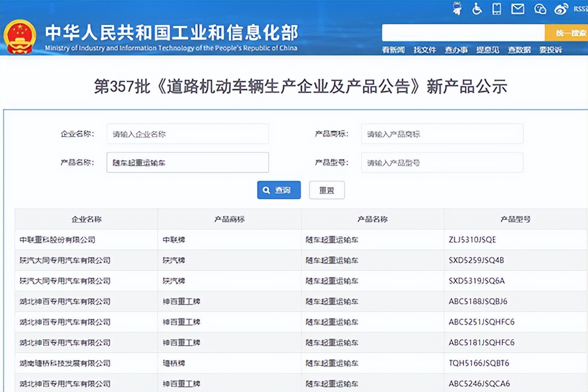Screen dimensions: 588x392
Task: Select the 找文件 navigation item
Action: point(424,49)
